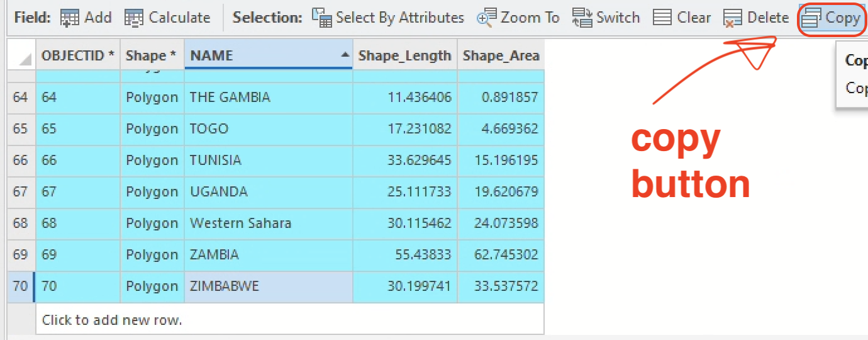Viewport: 868px width, 340px height.
Task: Click the OBJECTID column header
Action: pos(78,55)
